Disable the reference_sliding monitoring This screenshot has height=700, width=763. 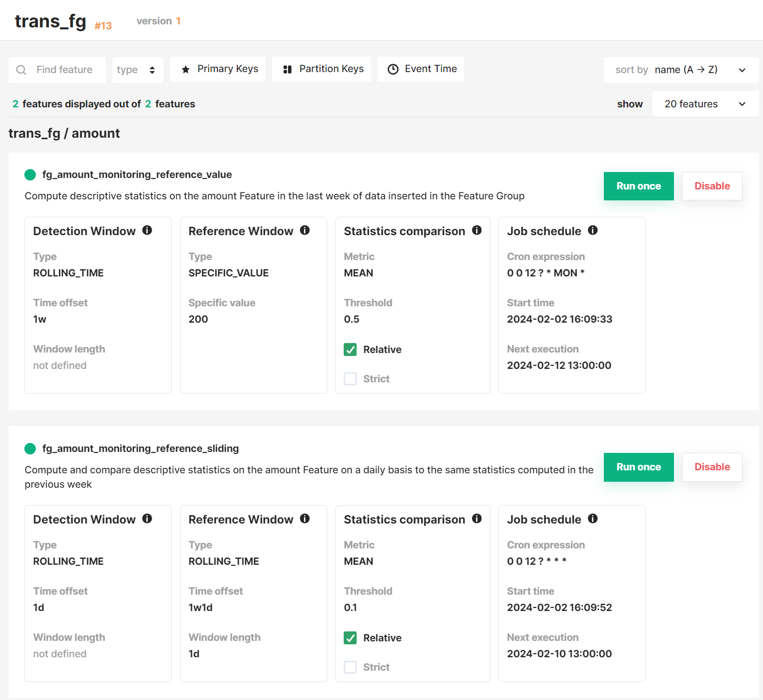pyautogui.click(x=712, y=467)
